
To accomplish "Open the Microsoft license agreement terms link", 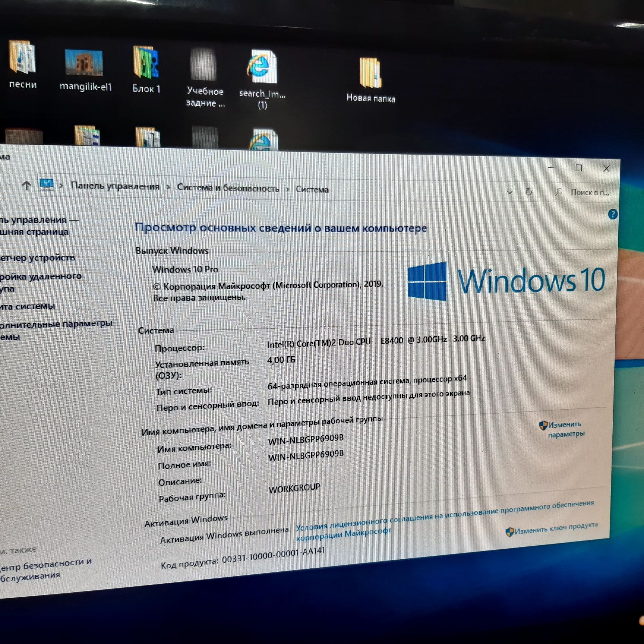I will click(x=445, y=521).
